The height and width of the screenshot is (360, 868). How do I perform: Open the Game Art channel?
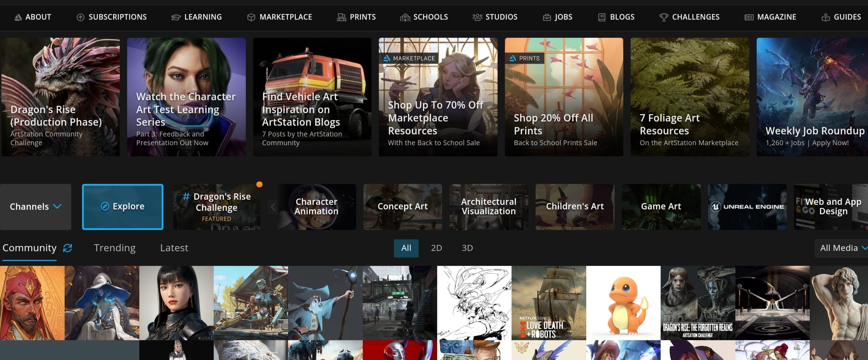pos(661,207)
